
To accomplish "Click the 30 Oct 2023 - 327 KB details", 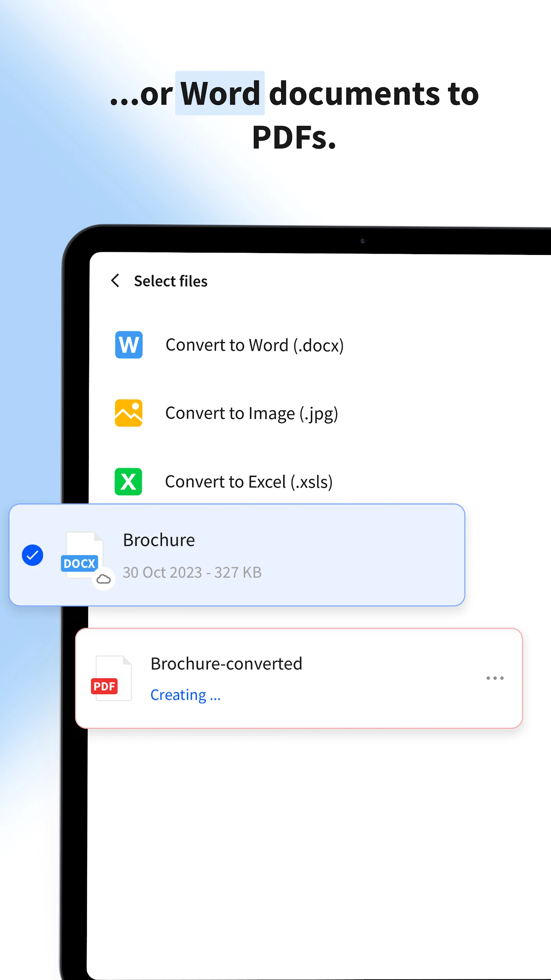I will click(x=192, y=572).
